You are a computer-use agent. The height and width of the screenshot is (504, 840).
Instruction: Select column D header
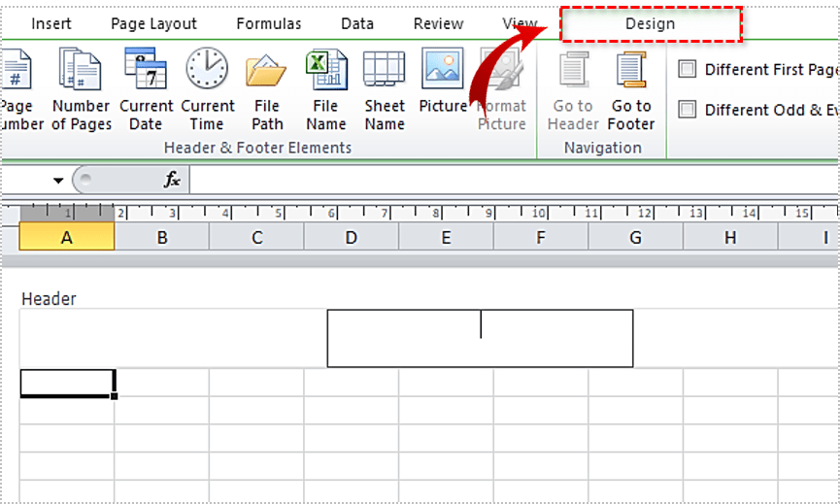[x=351, y=237]
